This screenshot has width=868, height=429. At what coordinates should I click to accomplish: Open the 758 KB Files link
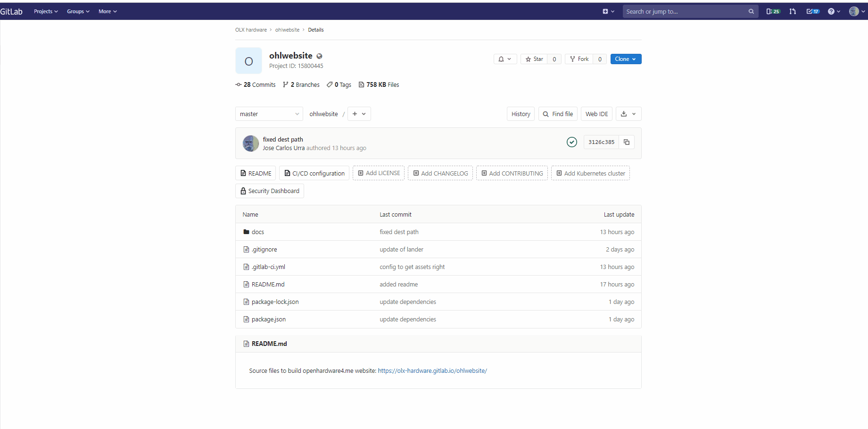pos(379,85)
